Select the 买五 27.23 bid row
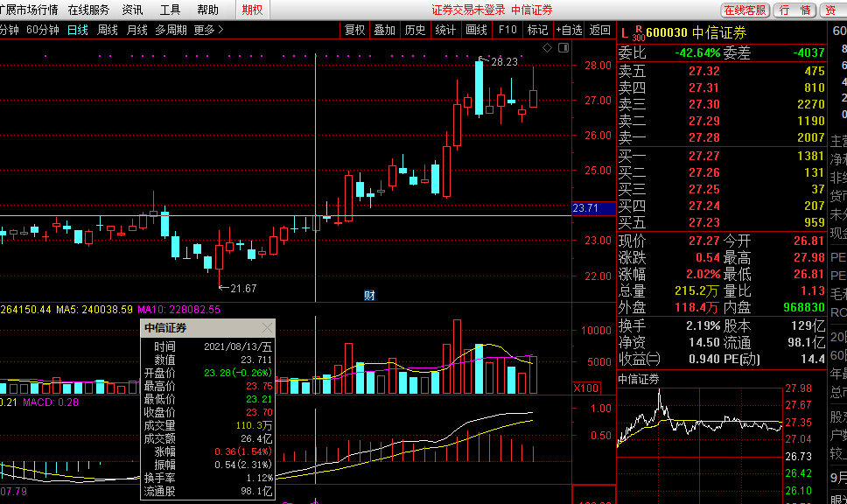 (x=722, y=222)
